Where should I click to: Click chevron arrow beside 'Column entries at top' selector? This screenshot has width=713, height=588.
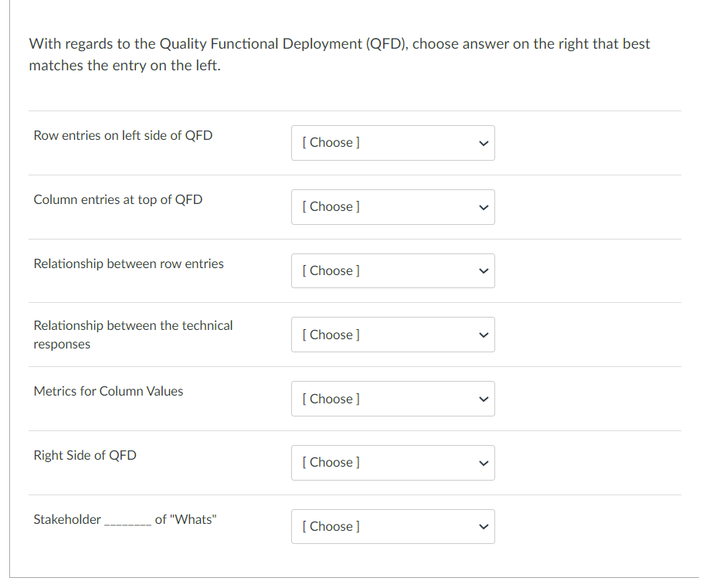pyautogui.click(x=483, y=206)
